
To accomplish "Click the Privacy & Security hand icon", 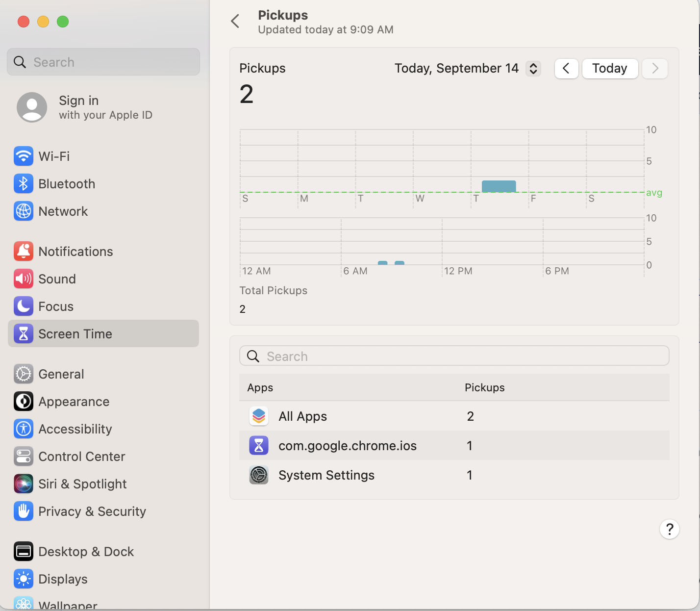I will [24, 511].
